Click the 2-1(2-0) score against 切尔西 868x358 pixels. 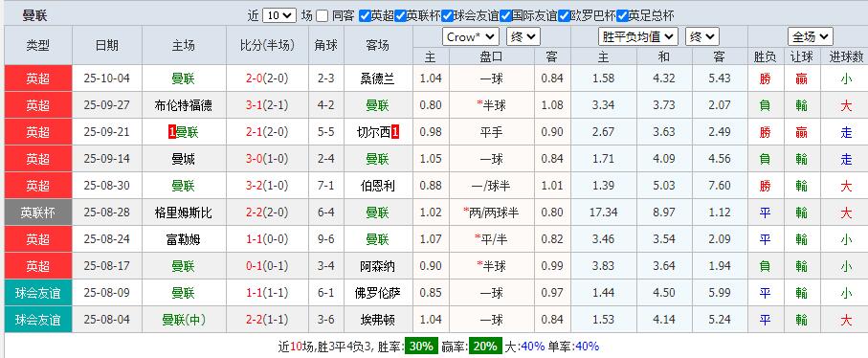point(267,132)
